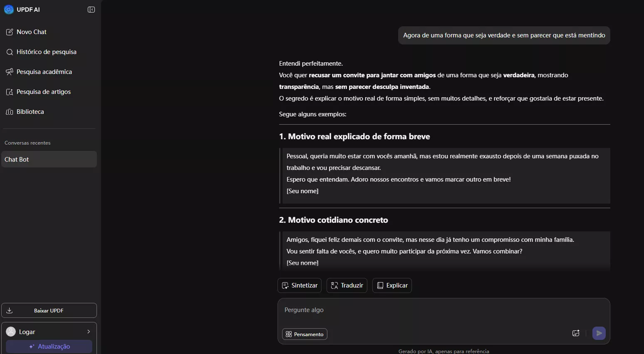This screenshot has width=644, height=354.
Task: Click the Baixar UPDF button
Action: point(49,310)
